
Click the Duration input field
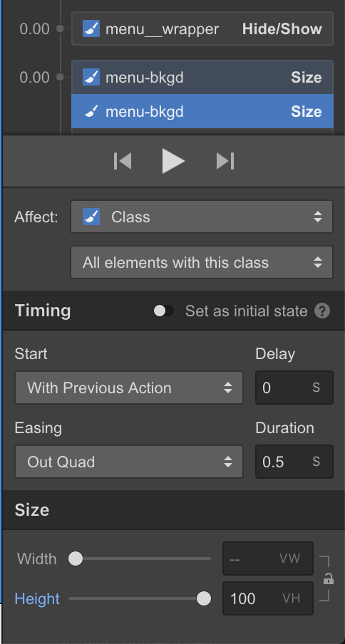click(294, 462)
